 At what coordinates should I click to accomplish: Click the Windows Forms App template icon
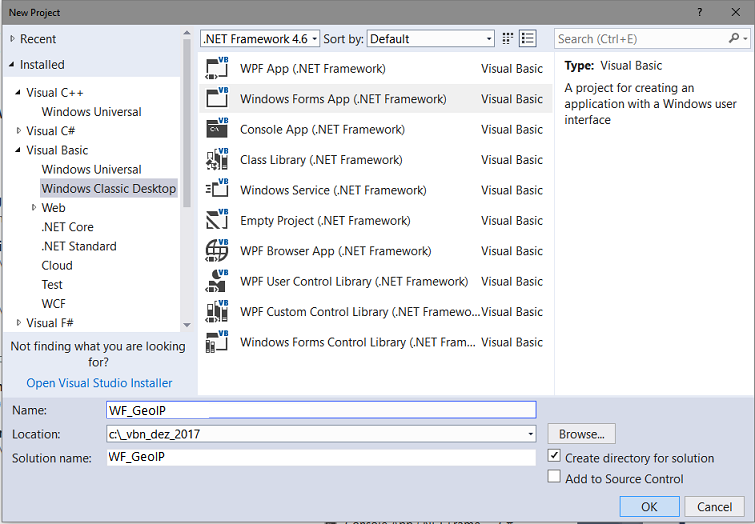217,98
